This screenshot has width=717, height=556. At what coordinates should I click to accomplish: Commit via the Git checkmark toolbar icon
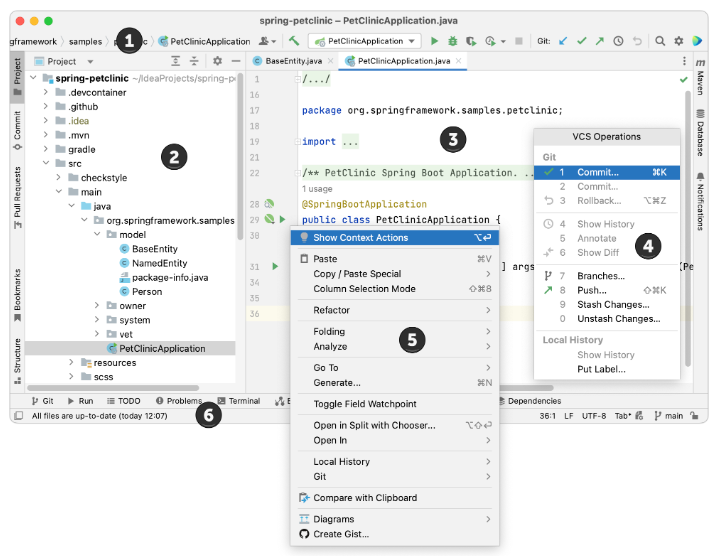[x=581, y=41]
